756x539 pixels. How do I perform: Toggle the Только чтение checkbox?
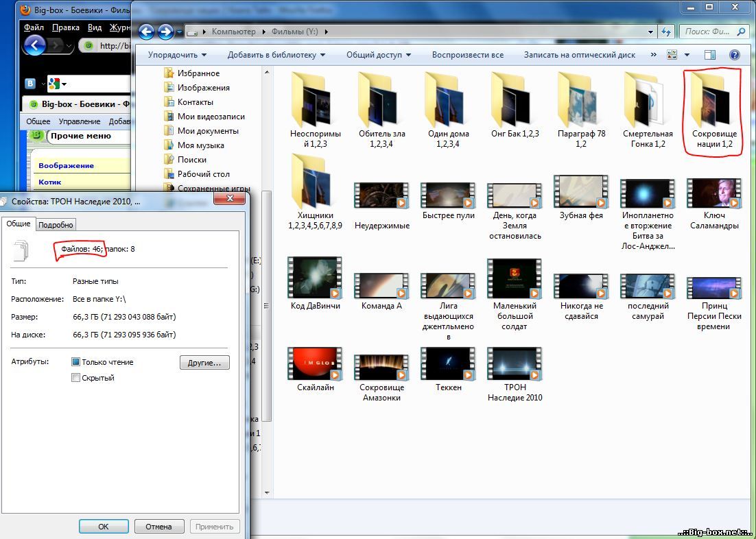click(75, 362)
